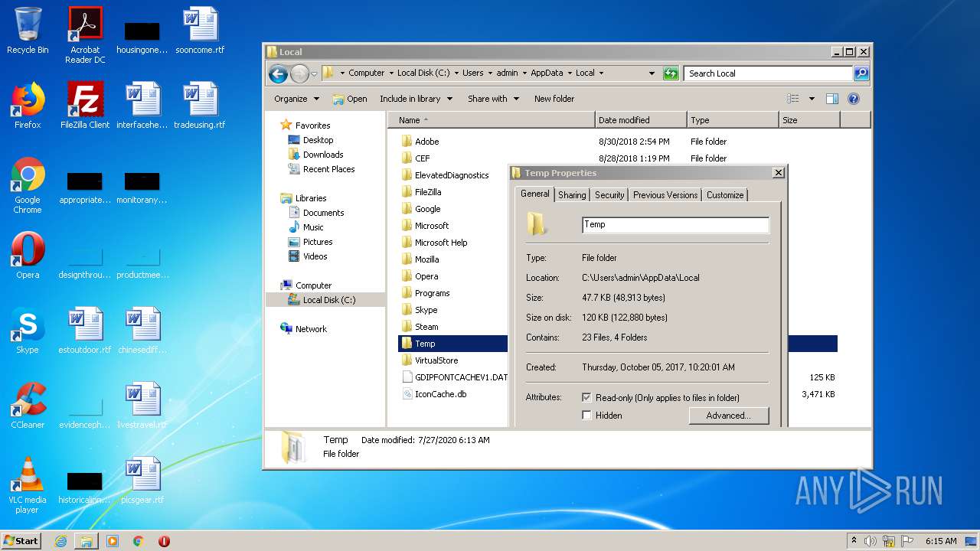Click the volume tray icon

click(x=871, y=541)
